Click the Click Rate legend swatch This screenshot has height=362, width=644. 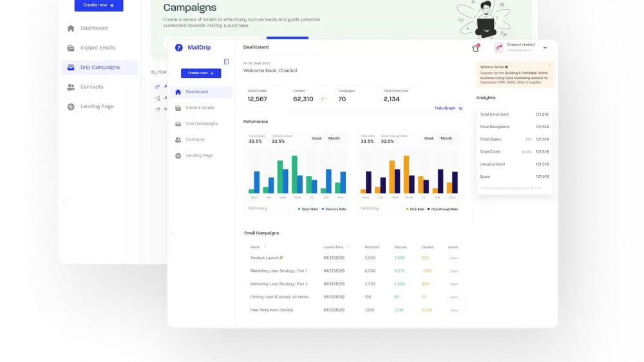pos(408,209)
